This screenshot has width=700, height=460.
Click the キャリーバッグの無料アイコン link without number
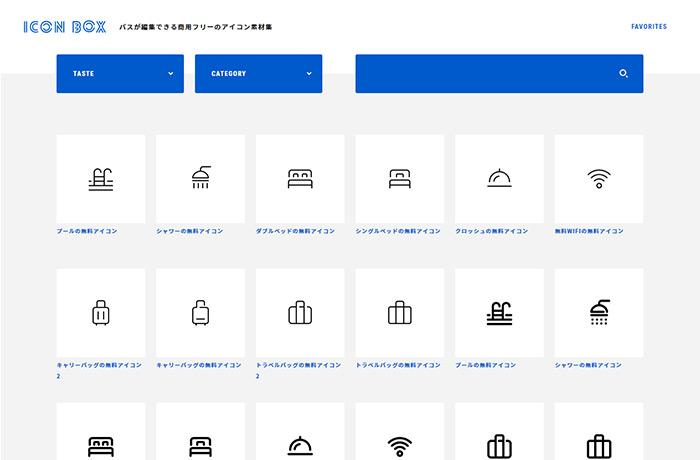pyautogui.click(x=199, y=365)
